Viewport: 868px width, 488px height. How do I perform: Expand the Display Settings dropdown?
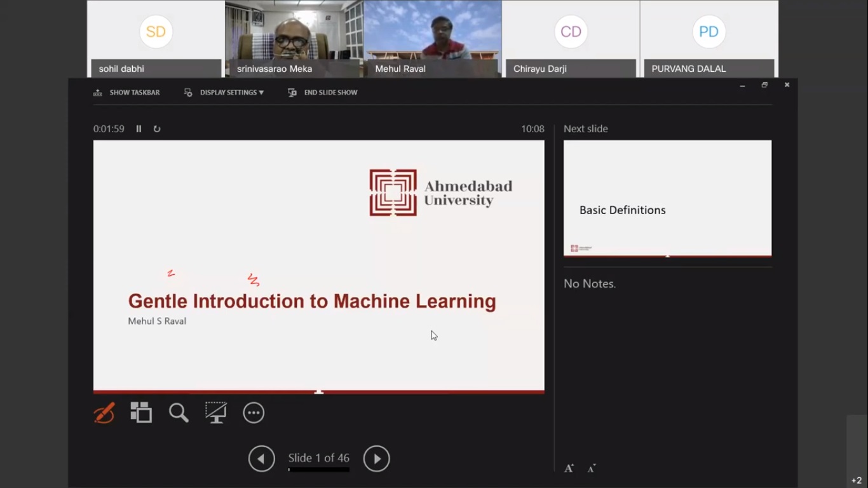224,93
